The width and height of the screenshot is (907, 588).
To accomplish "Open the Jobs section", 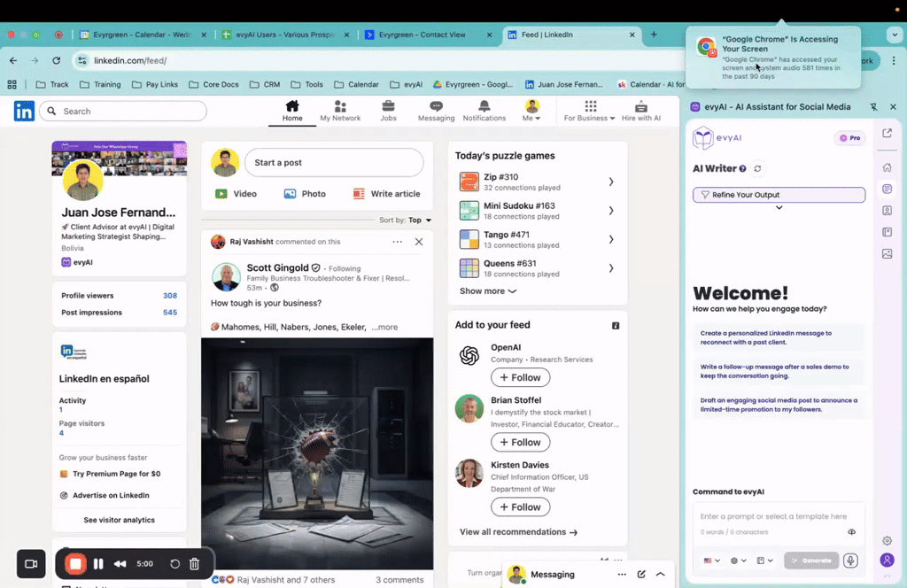I will (x=388, y=111).
